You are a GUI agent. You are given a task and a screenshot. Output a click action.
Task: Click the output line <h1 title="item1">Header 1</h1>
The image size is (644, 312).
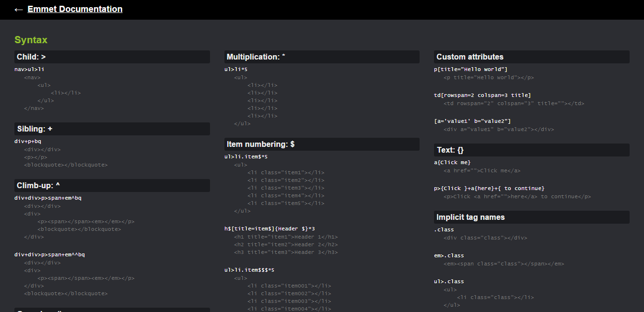click(286, 237)
